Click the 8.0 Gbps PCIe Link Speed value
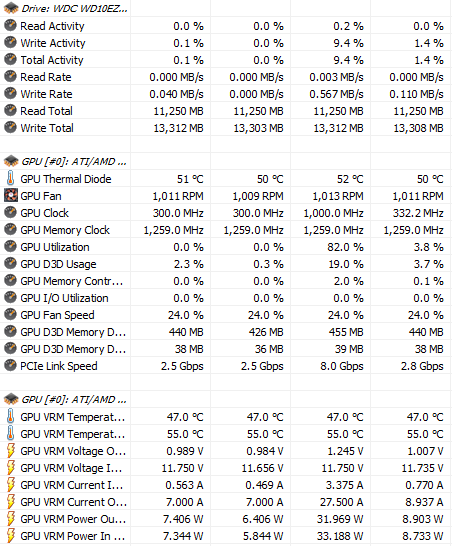The image size is (452, 546). click(x=342, y=366)
